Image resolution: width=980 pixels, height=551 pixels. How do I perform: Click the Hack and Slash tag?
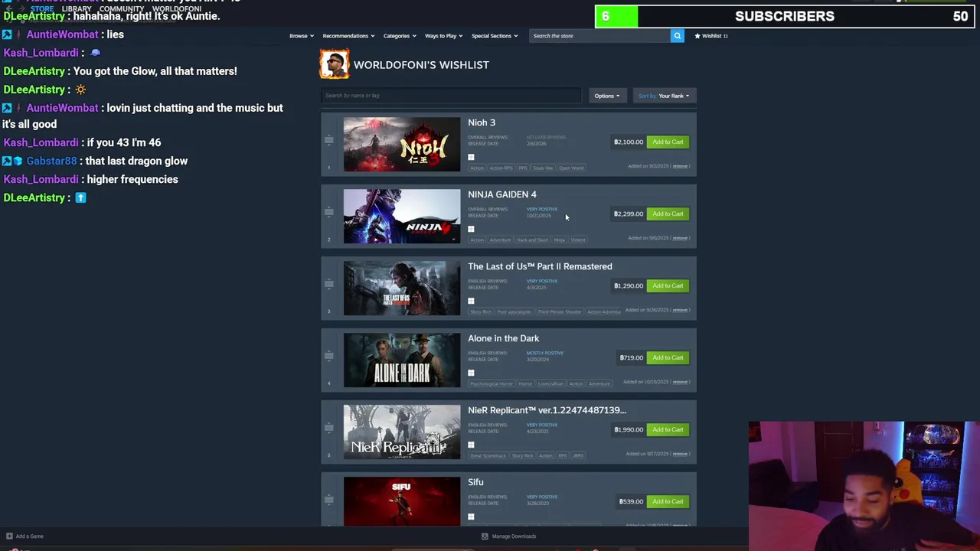pos(532,240)
